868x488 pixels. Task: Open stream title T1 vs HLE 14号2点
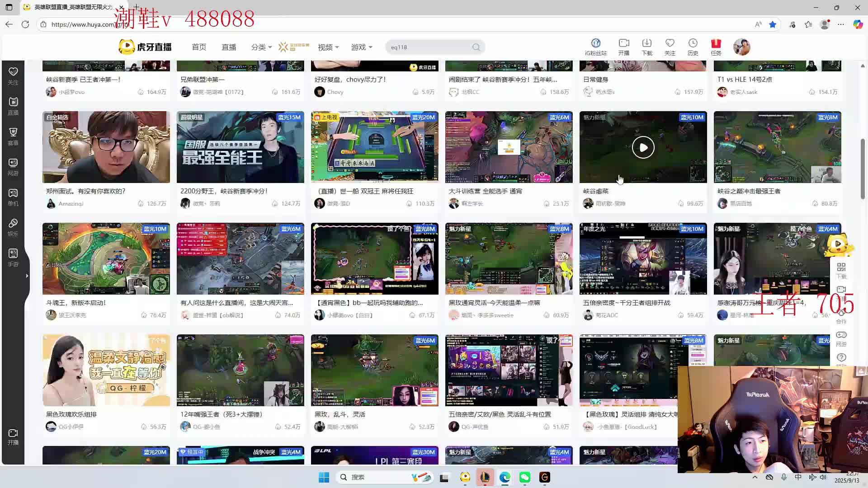click(745, 80)
